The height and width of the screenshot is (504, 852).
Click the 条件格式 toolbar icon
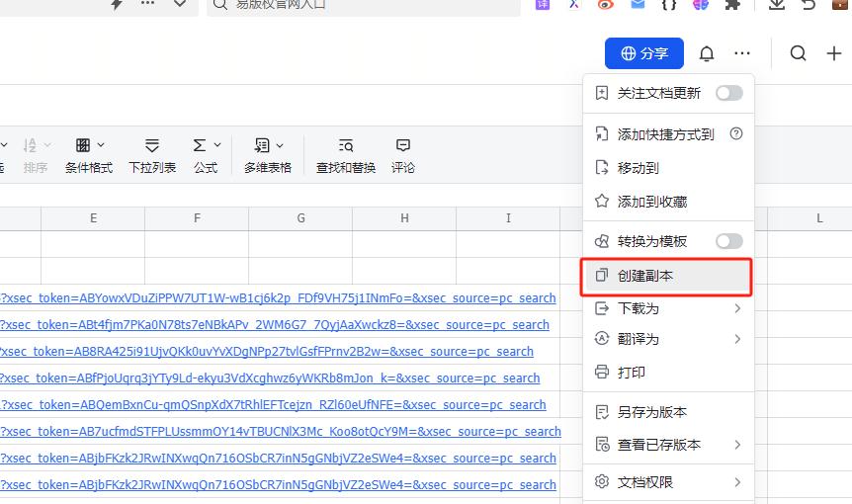click(x=83, y=145)
